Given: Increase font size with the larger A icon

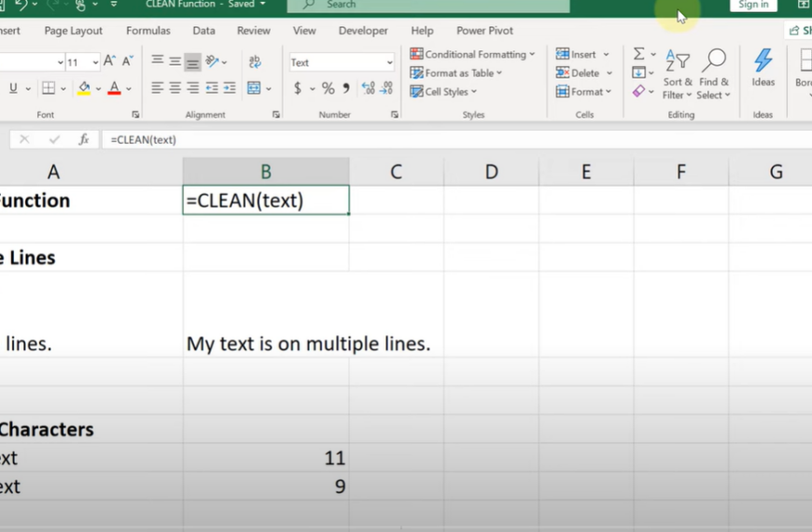Looking at the screenshot, I should (109, 61).
